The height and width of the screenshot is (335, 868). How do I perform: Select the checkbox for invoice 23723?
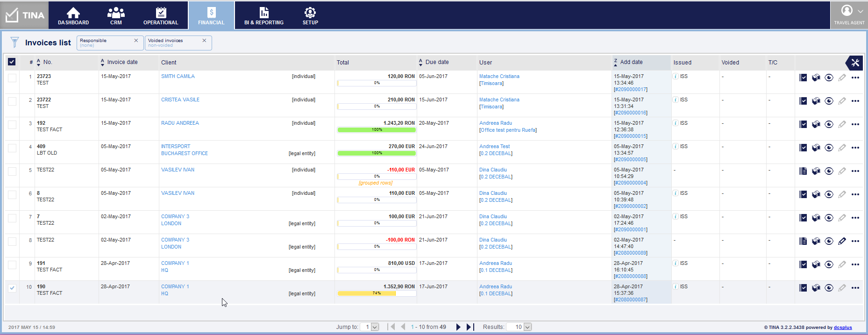(x=12, y=78)
